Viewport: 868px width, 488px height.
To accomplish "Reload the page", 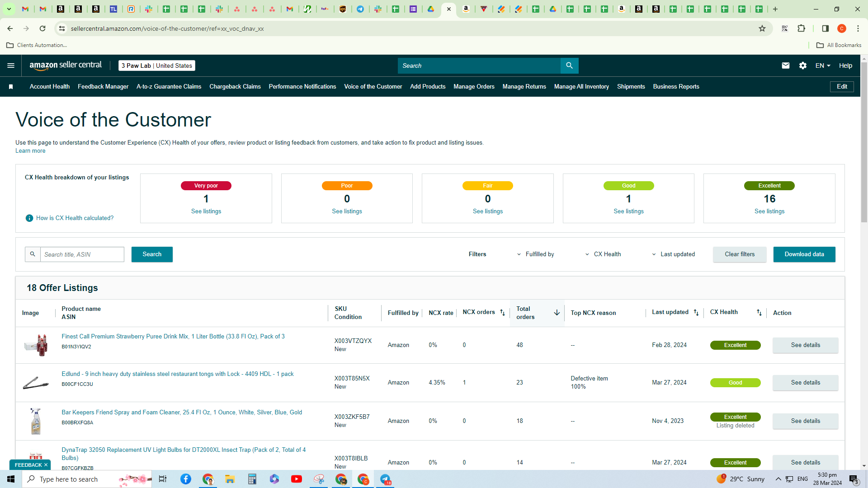I will point(42,28).
